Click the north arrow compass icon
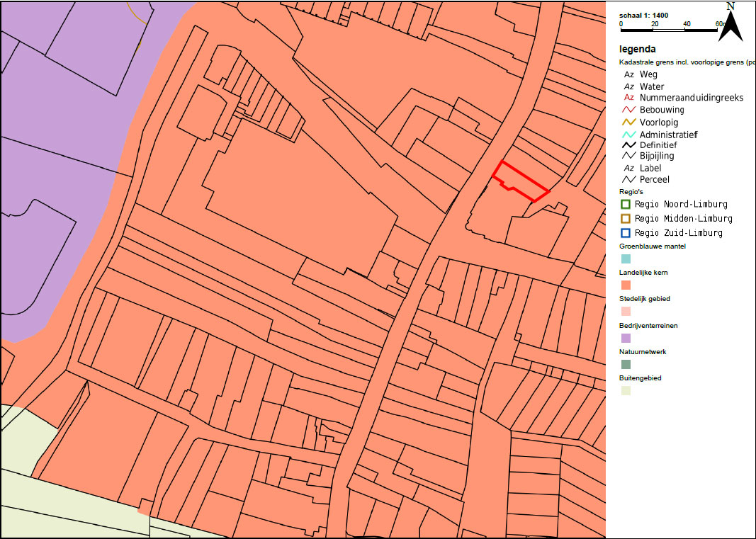The width and height of the screenshot is (756, 539). point(730,22)
